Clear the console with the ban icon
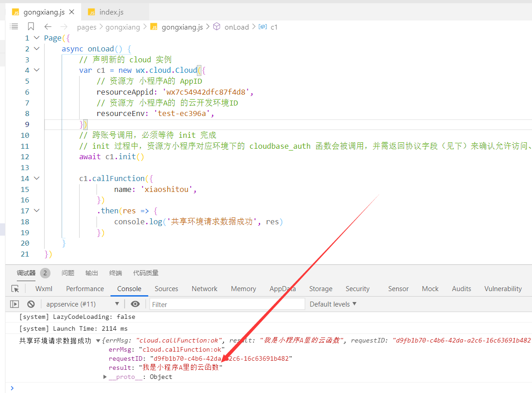The height and width of the screenshot is (393, 532). [31, 304]
